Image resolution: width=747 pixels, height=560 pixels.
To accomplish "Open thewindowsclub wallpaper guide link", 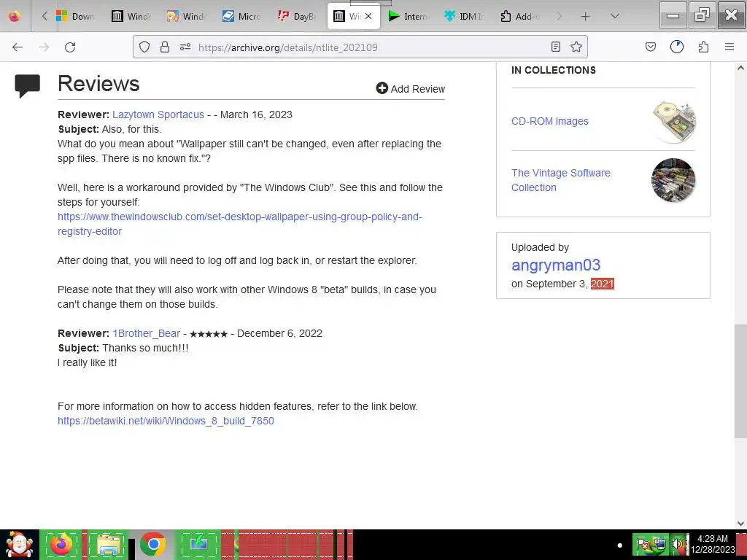I will click(x=239, y=224).
